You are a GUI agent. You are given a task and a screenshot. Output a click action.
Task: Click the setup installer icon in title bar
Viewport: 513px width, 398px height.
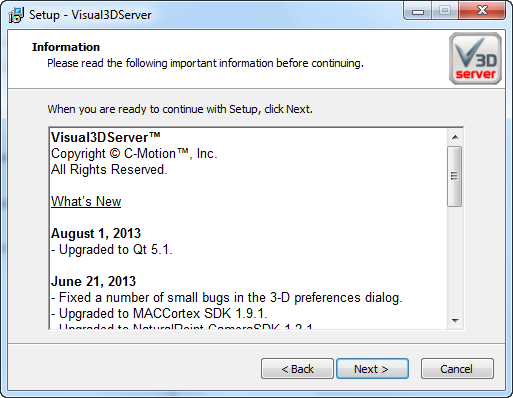tap(16, 15)
